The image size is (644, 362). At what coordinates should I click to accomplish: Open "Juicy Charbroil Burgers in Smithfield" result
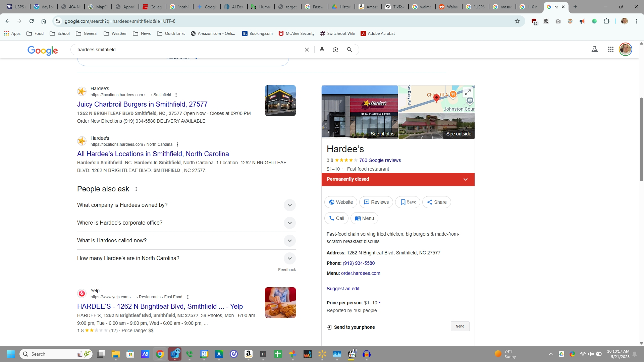click(142, 104)
